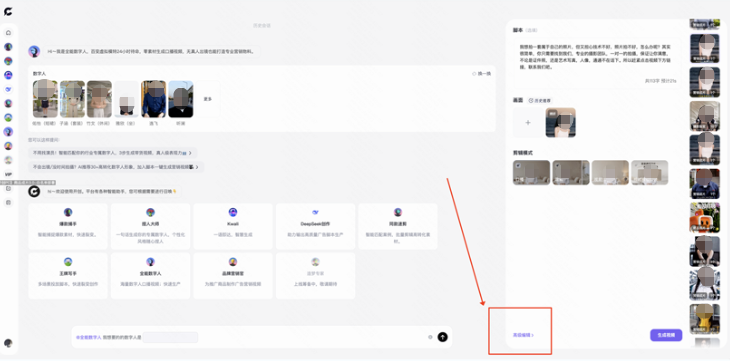Click the 生成视频 purple button
The height and width of the screenshot is (361, 730).
666,335
